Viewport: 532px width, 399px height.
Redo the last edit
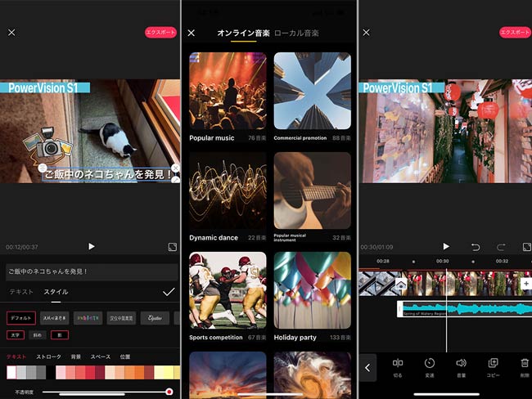pos(501,247)
